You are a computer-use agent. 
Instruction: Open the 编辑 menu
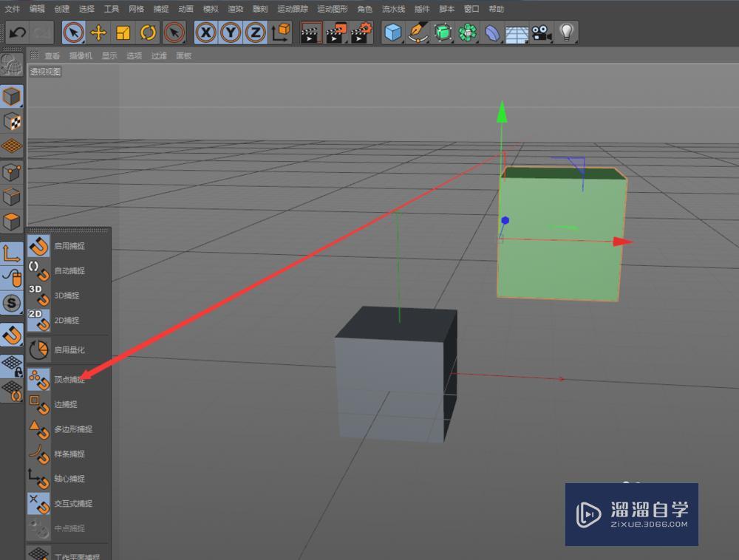click(37, 8)
